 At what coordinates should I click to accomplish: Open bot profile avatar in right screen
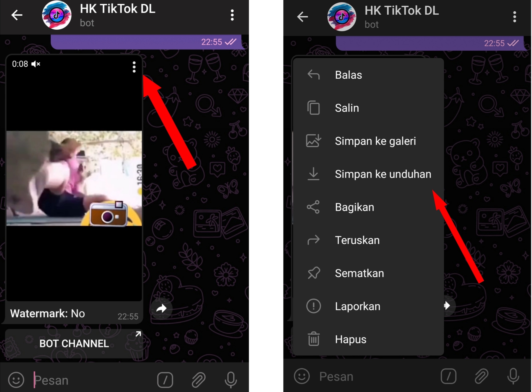pyautogui.click(x=342, y=17)
